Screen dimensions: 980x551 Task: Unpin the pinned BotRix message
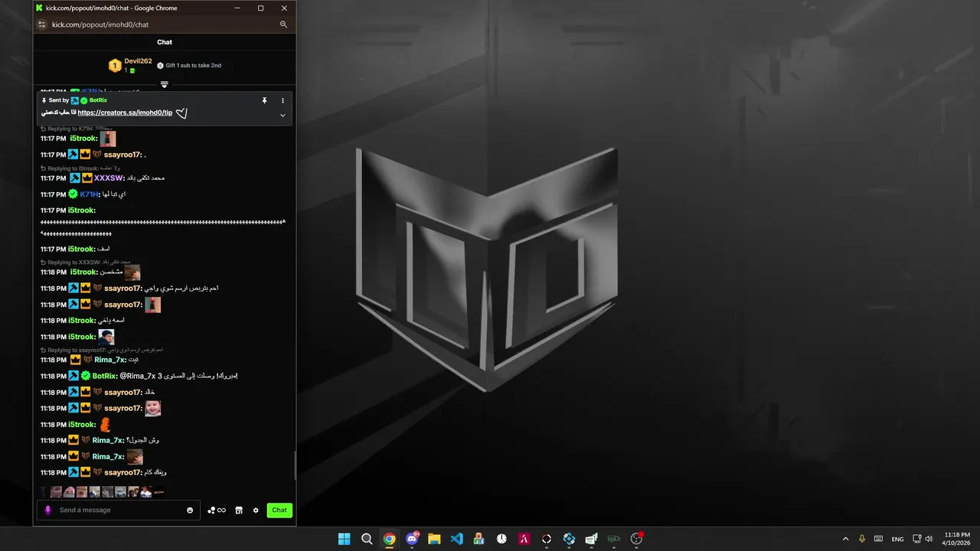click(x=264, y=100)
